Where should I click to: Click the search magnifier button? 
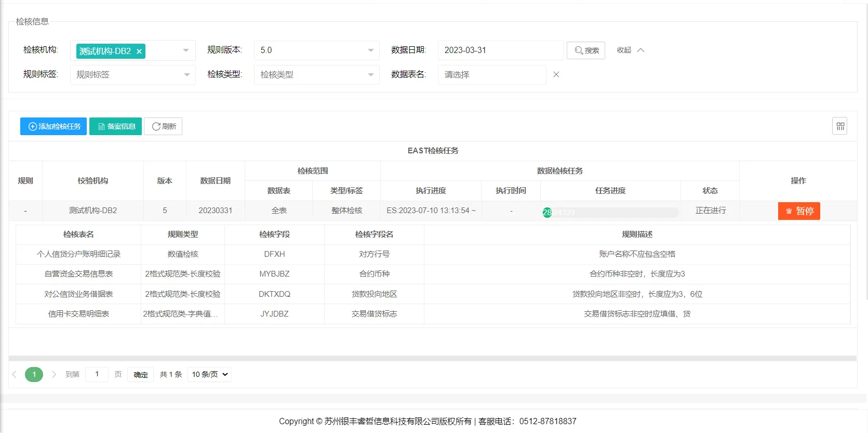point(585,50)
